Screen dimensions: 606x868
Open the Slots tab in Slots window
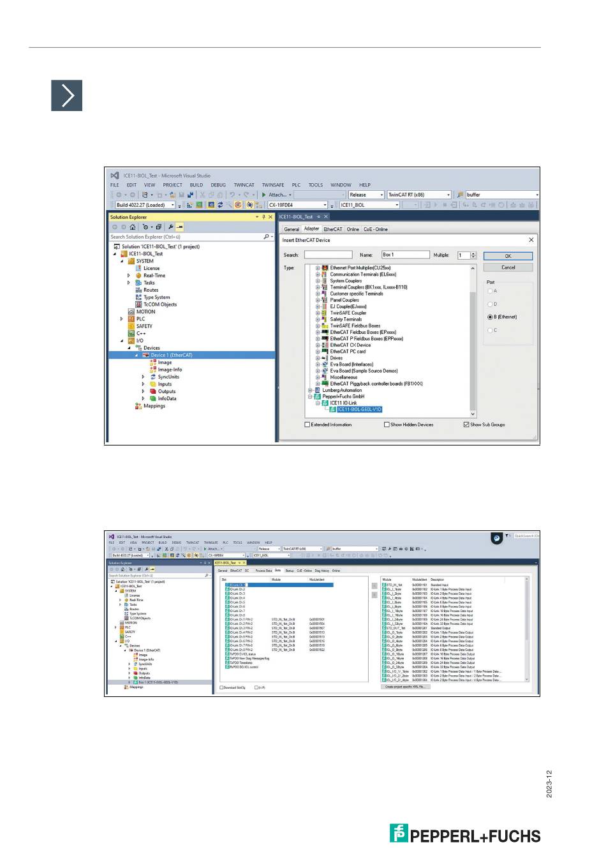[x=278, y=571]
